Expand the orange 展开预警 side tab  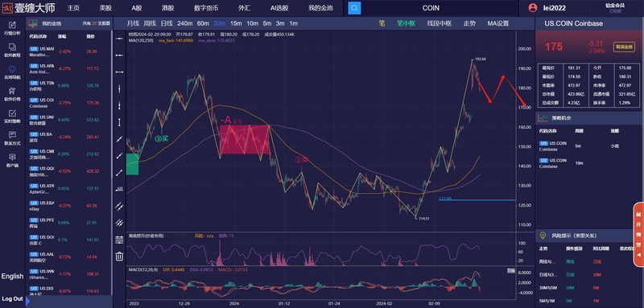pyautogui.click(x=638, y=234)
